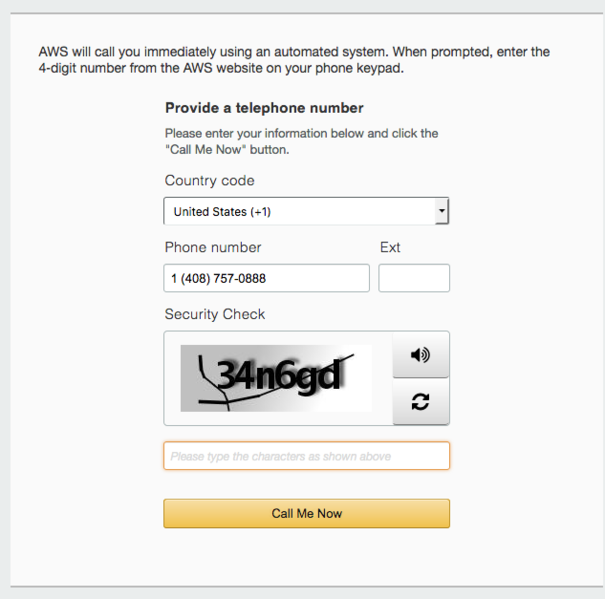
Task: Click the Security Check label
Action: tap(215, 314)
